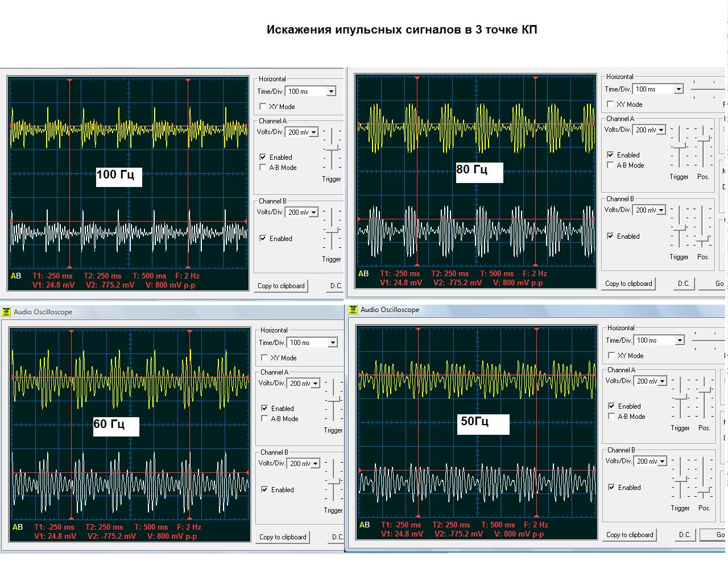This screenshot has width=728, height=582.
Task: Click the "100 Гц" label on the scope display
Action: pos(115,174)
